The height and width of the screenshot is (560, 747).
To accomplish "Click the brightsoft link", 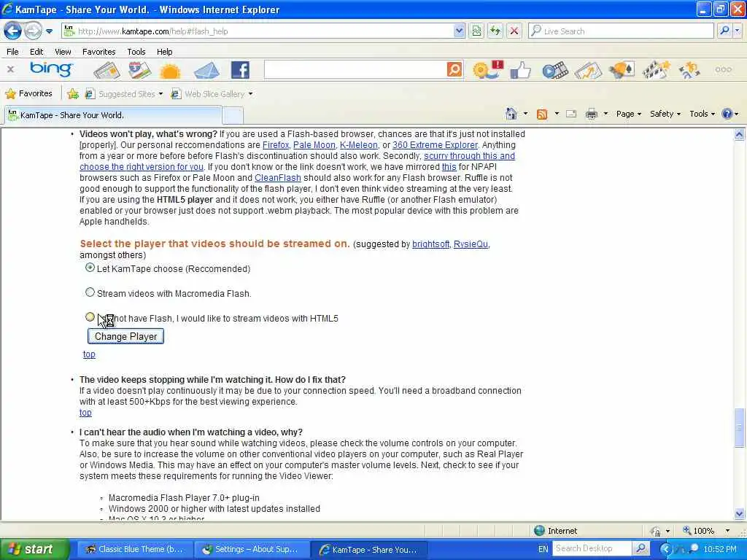I will pos(430,244).
